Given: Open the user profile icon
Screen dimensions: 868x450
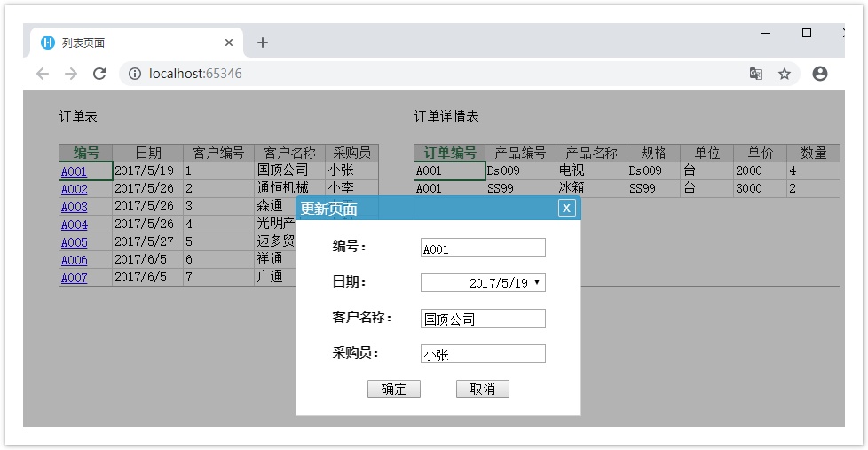Looking at the screenshot, I should [820, 74].
